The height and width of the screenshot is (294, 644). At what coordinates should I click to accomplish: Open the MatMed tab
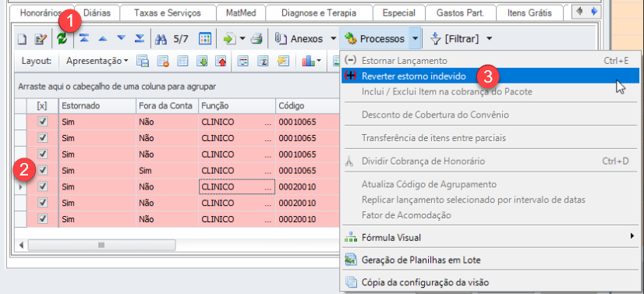click(x=241, y=12)
